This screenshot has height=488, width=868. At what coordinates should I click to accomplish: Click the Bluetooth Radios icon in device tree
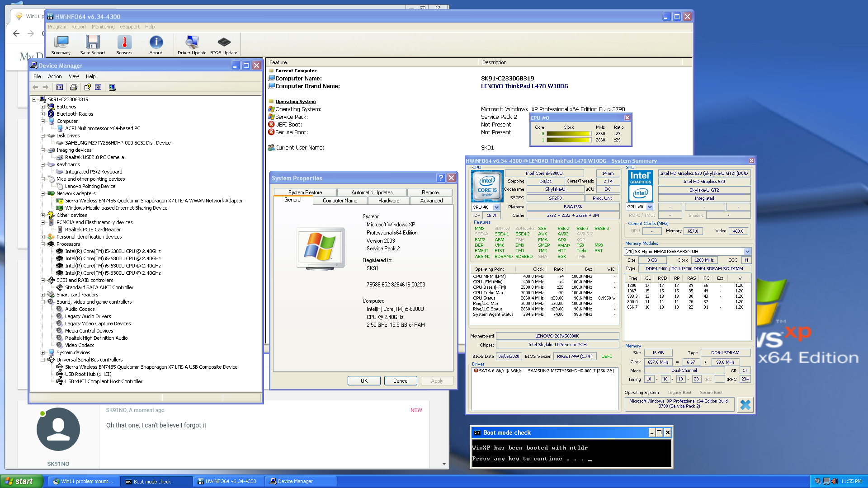51,114
